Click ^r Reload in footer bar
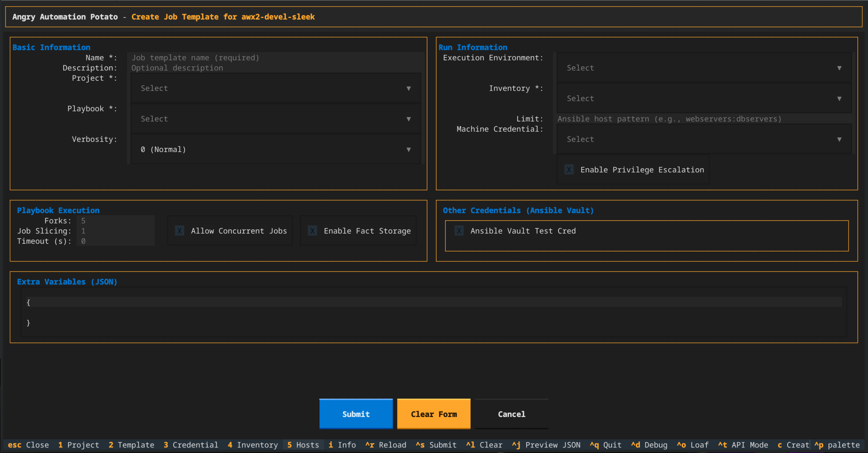868x453 pixels. [386, 445]
